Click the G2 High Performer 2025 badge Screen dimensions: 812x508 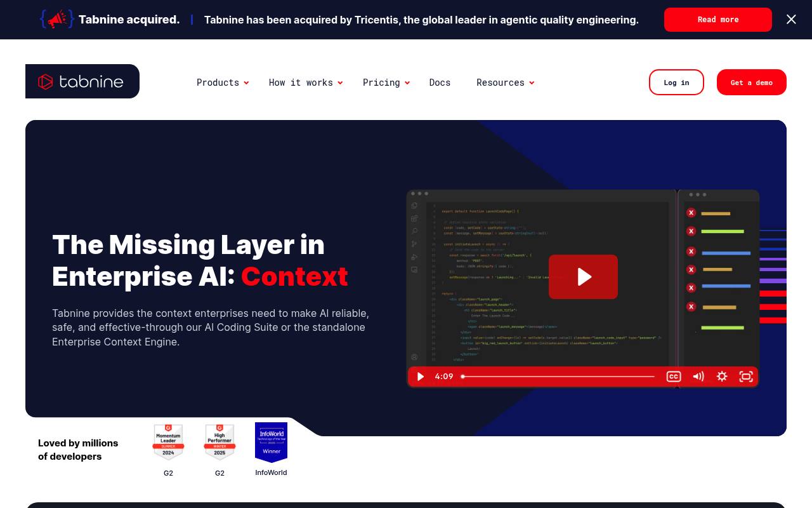coord(219,442)
